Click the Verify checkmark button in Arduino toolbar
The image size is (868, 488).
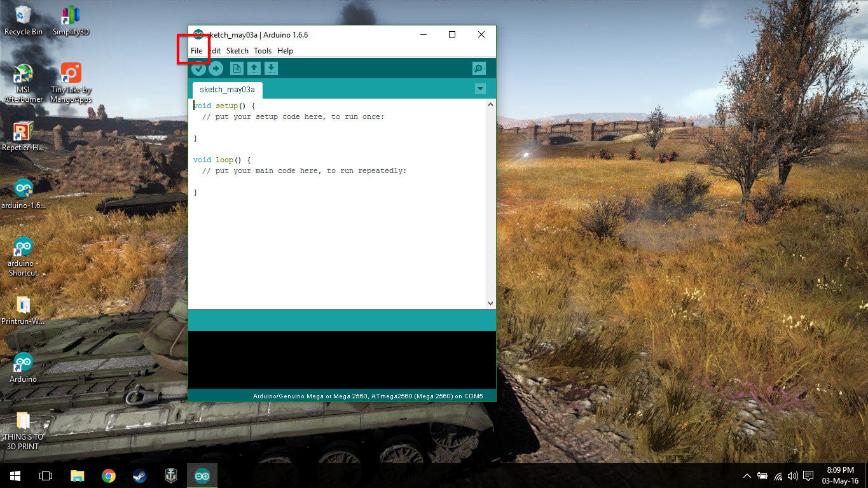199,69
